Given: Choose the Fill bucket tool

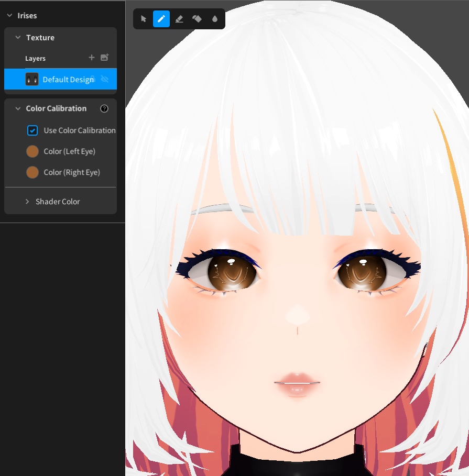Looking at the screenshot, I should (197, 19).
